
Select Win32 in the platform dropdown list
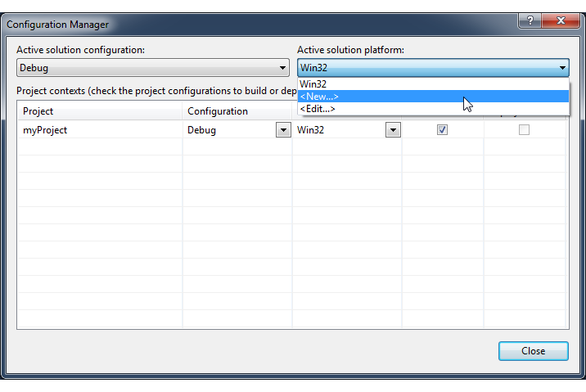click(x=433, y=84)
